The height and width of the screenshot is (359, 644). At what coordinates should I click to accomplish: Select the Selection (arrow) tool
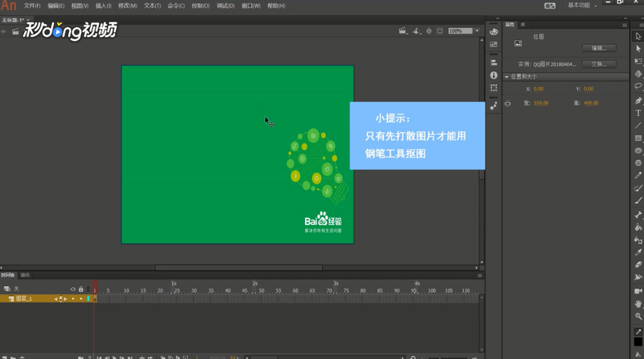click(x=638, y=36)
